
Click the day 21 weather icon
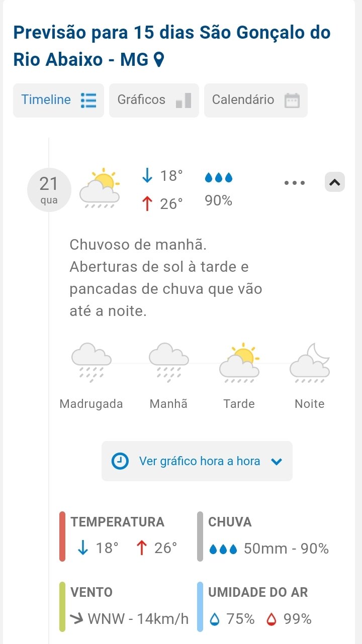(x=100, y=189)
